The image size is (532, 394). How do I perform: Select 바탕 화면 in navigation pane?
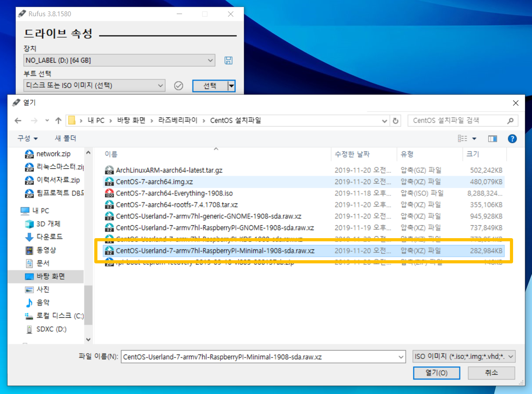tap(46, 276)
